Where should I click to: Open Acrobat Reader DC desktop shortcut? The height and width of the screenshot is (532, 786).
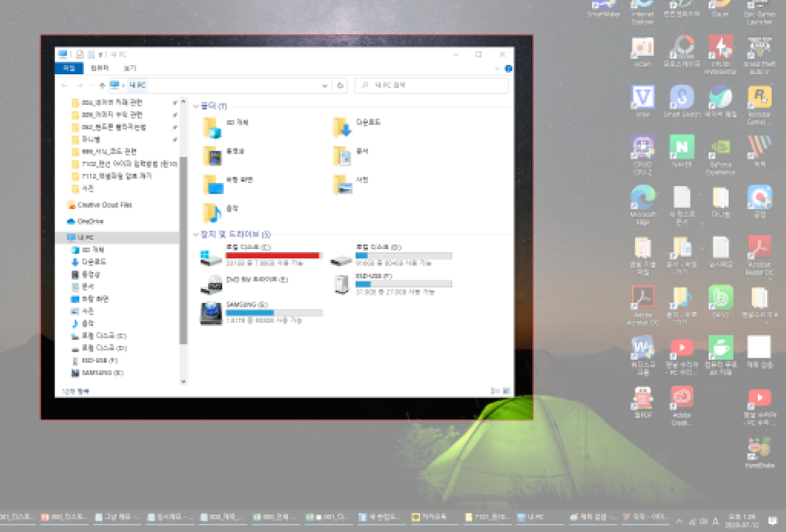(x=759, y=255)
